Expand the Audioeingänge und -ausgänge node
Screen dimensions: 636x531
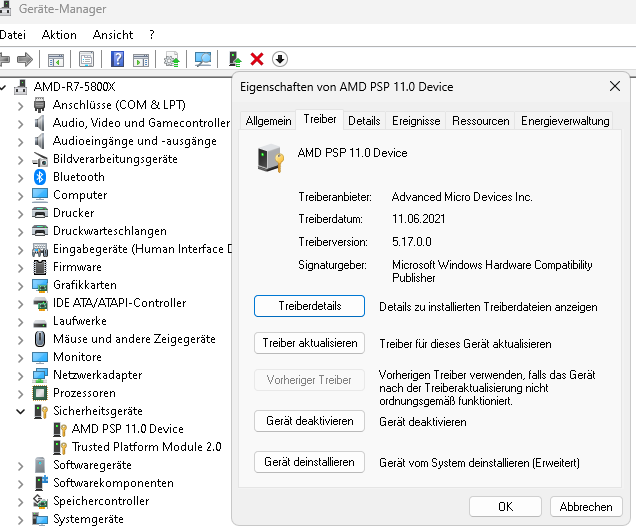(x=21, y=142)
